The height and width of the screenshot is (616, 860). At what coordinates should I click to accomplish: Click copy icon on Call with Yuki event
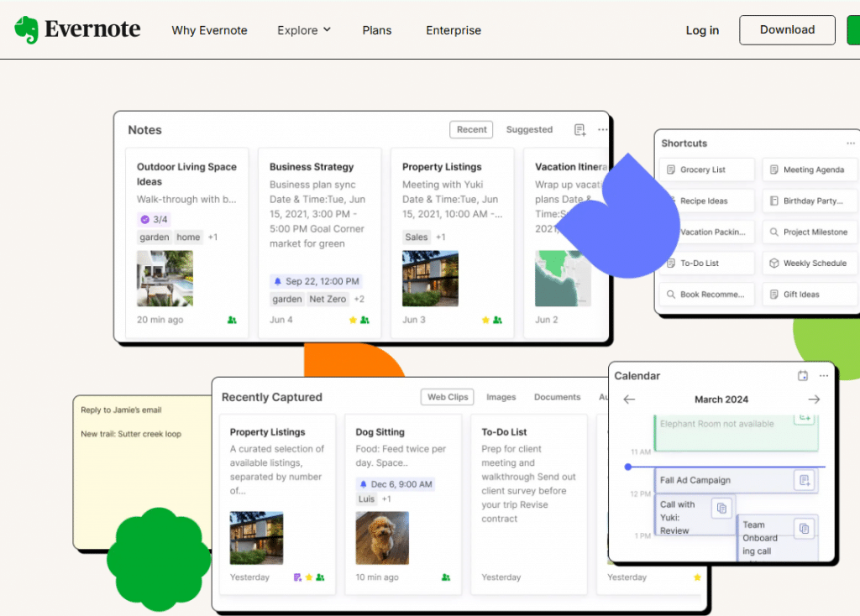tap(721, 508)
